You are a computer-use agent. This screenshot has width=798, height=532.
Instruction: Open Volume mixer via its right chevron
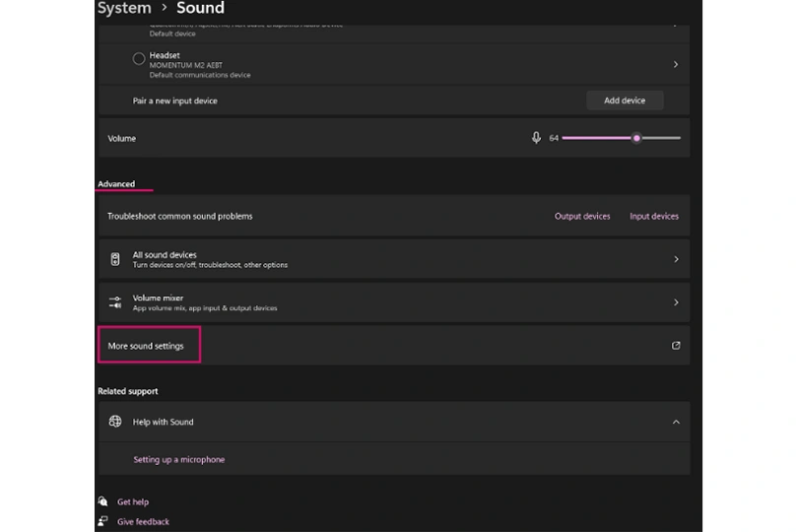[x=676, y=302]
